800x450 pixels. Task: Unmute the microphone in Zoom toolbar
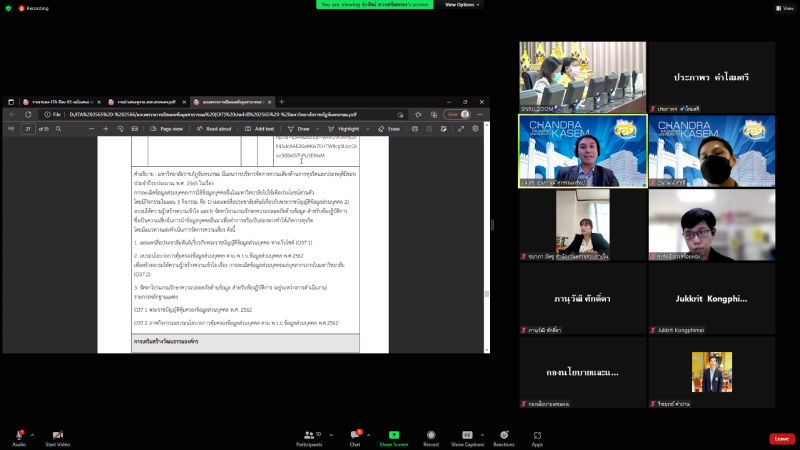coord(19,435)
